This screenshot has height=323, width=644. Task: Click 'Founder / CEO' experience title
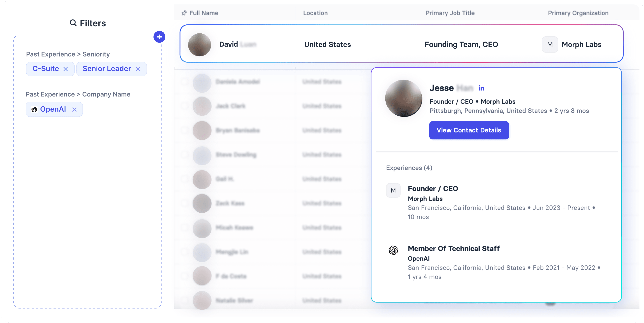tap(433, 189)
